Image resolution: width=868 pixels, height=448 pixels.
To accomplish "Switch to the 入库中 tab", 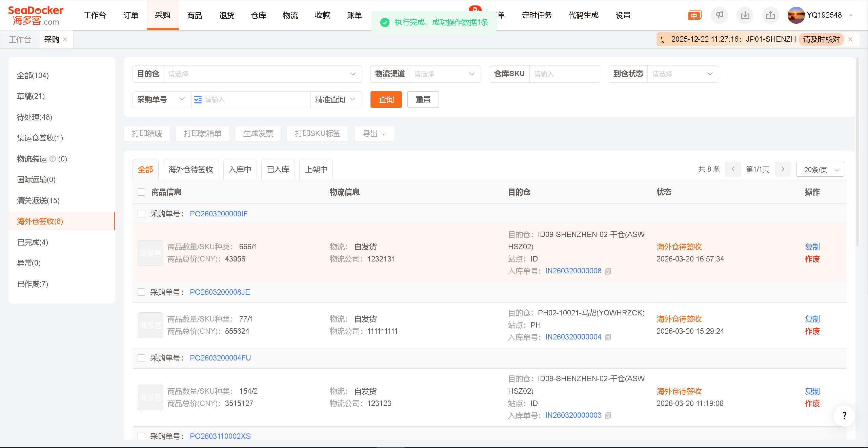I will [x=240, y=170].
